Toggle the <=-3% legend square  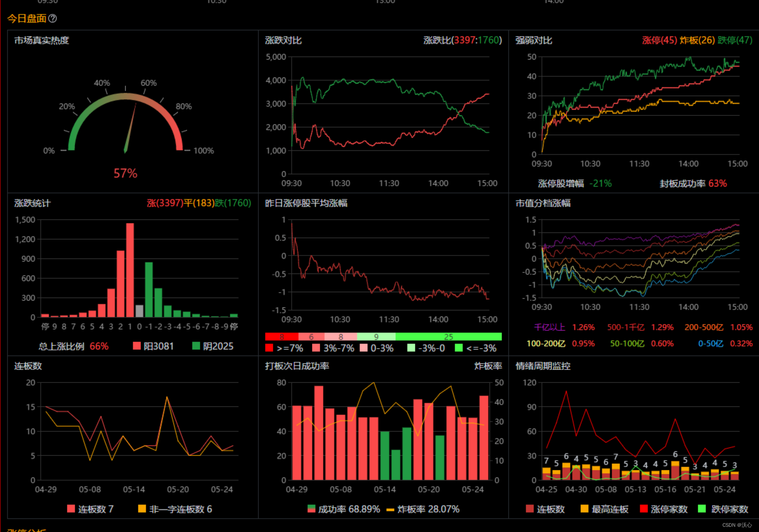[458, 348]
